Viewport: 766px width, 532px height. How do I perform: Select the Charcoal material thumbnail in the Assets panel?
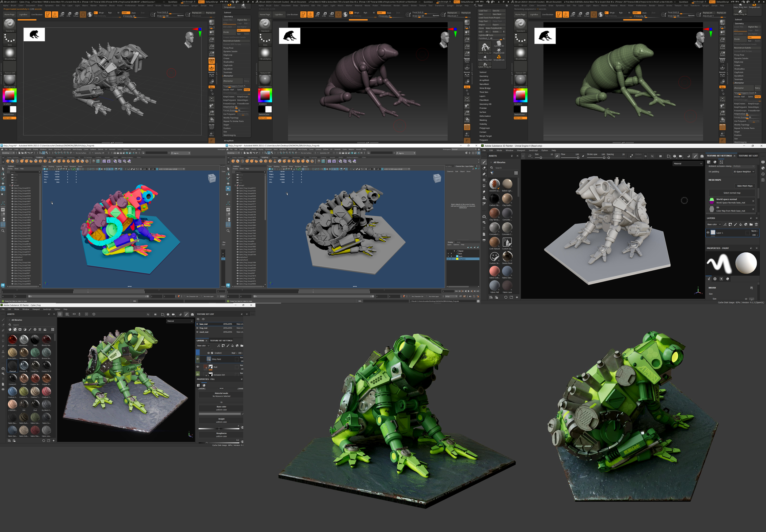point(12,366)
